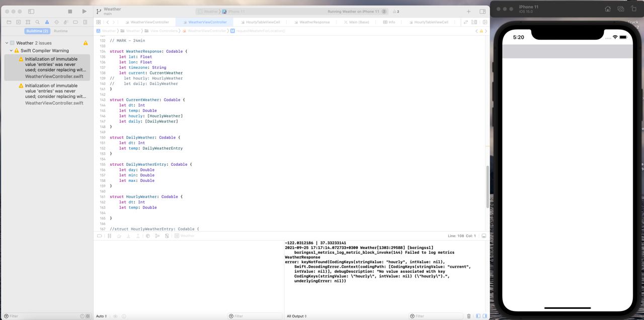Stop the running Weather app

[70, 11]
